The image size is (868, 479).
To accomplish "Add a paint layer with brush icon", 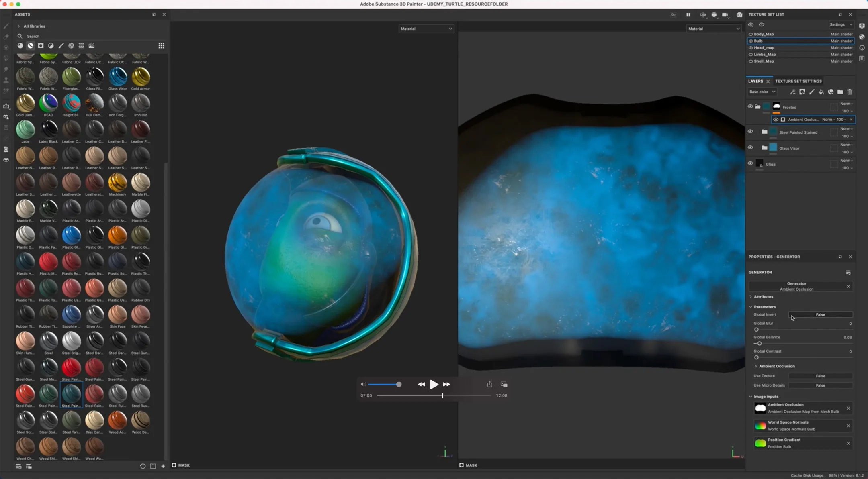I will tap(811, 92).
